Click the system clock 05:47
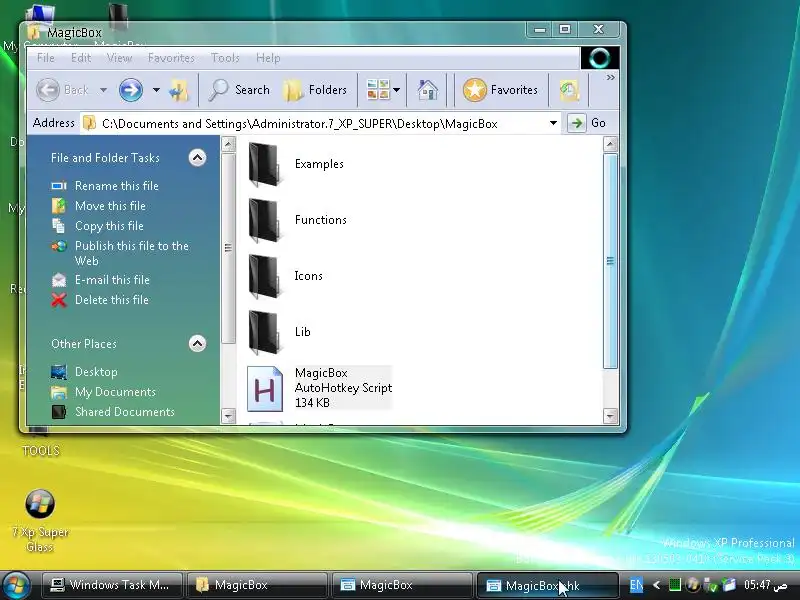 (x=765, y=585)
